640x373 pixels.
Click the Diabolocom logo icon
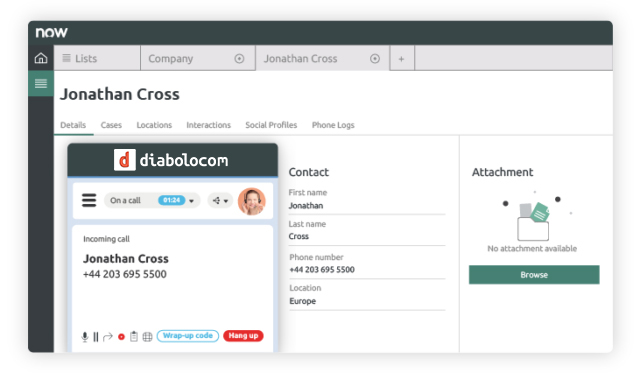pos(124,160)
